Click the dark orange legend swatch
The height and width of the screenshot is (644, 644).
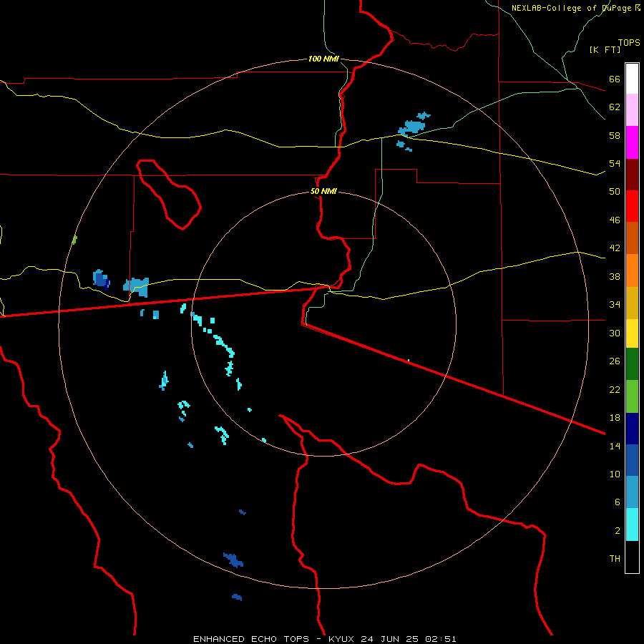click(x=632, y=238)
